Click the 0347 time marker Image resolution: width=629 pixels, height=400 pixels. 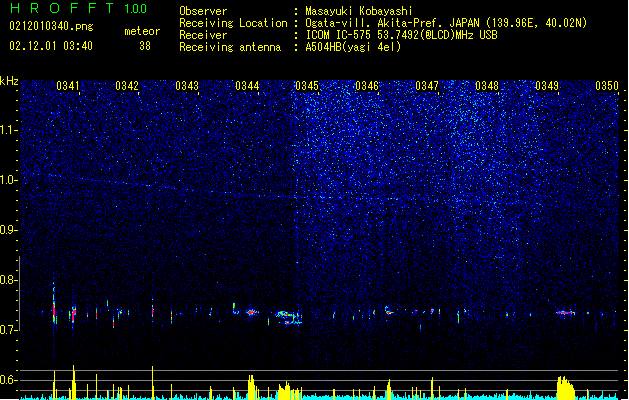427,86
